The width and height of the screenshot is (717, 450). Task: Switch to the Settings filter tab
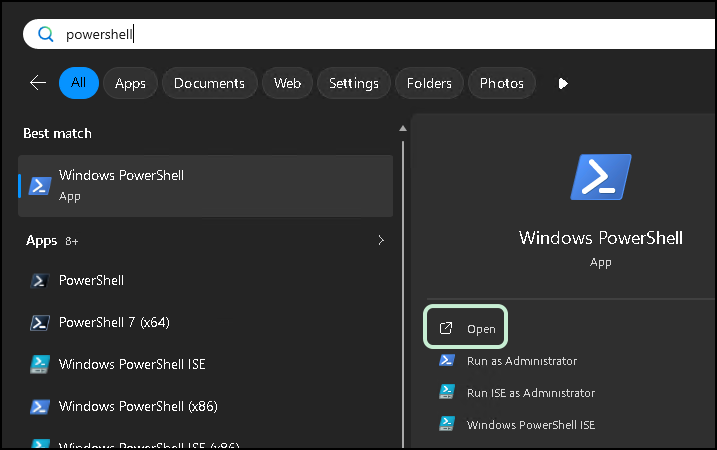coord(354,83)
